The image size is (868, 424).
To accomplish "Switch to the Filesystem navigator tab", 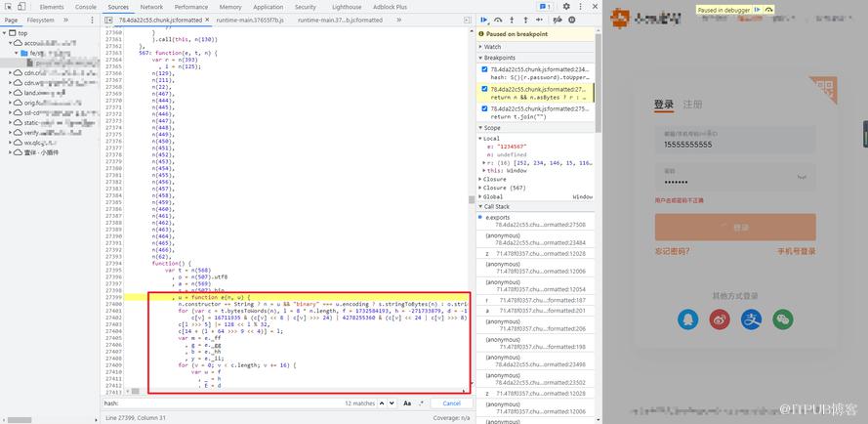I will point(40,20).
